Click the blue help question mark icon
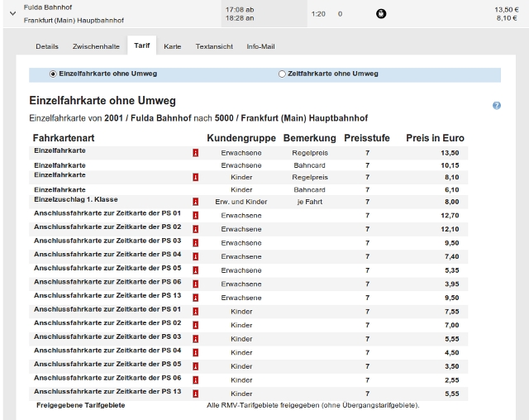 click(497, 106)
